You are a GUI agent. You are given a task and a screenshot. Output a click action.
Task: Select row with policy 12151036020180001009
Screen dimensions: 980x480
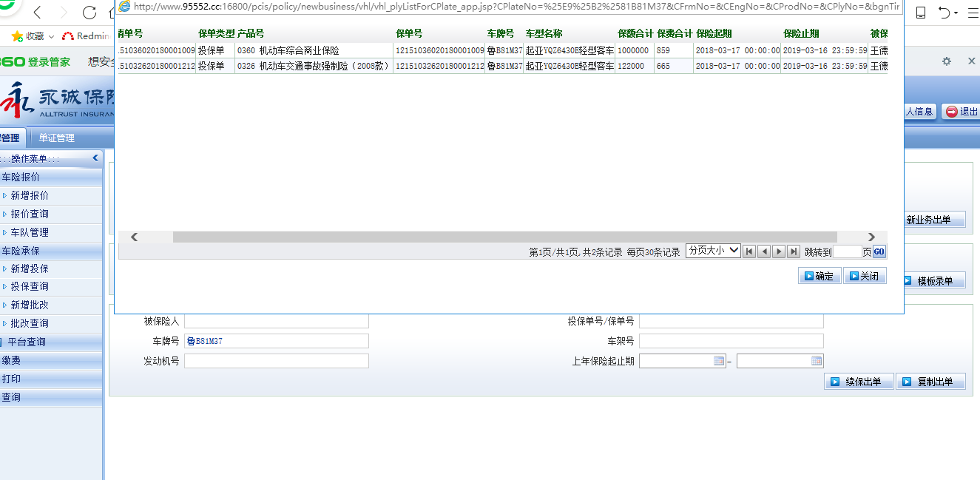point(502,50)
